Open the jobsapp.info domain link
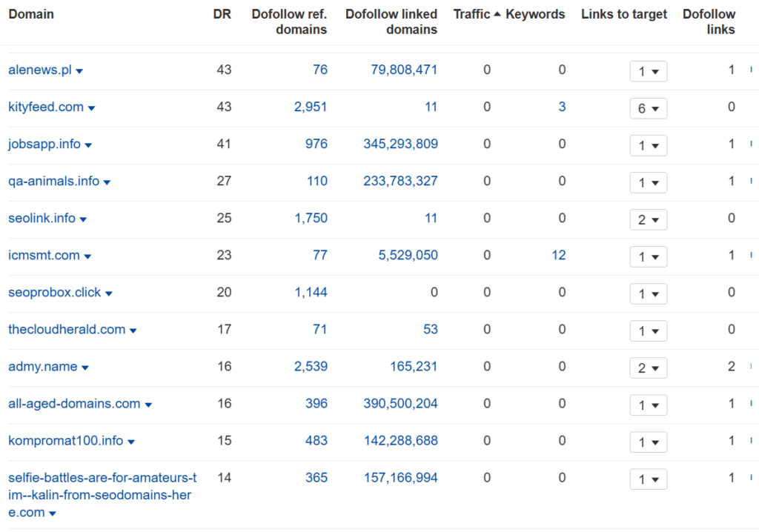This screenshot has width=759, height=532. tap(44, 144)
